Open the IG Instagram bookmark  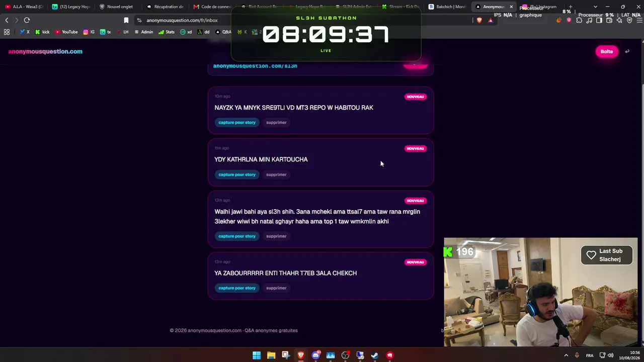pos(89,32)
